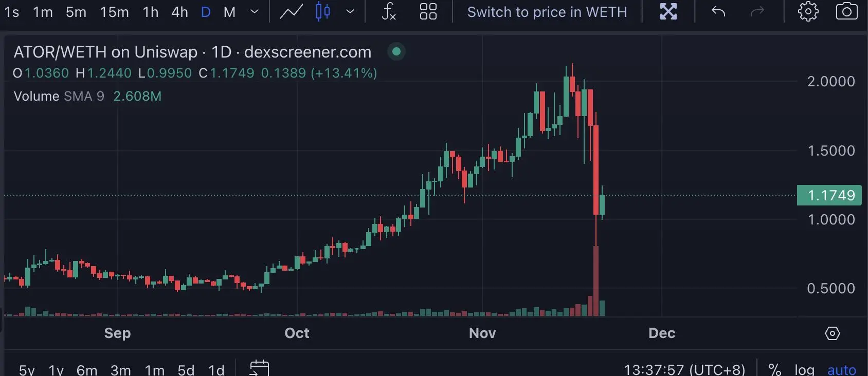The height and width of the screenshot is (376, 868).
Task: Select the 4h timeframe
Action: pos(179,12)
